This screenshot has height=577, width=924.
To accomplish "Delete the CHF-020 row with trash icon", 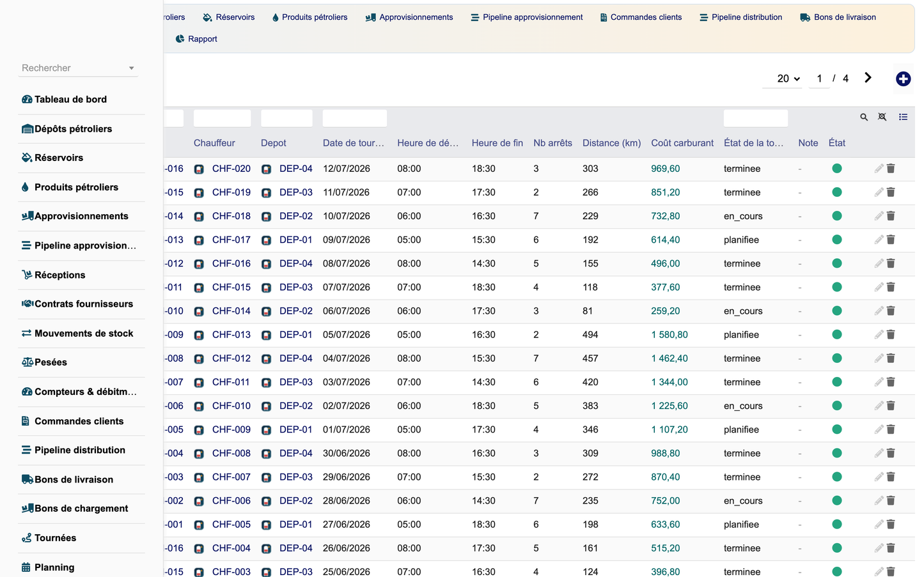I will click(x=891, y=169).
